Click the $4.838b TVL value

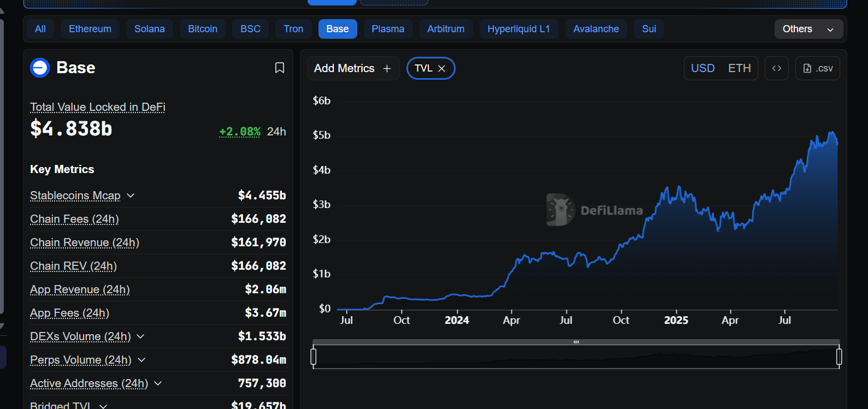pos(71,129)
